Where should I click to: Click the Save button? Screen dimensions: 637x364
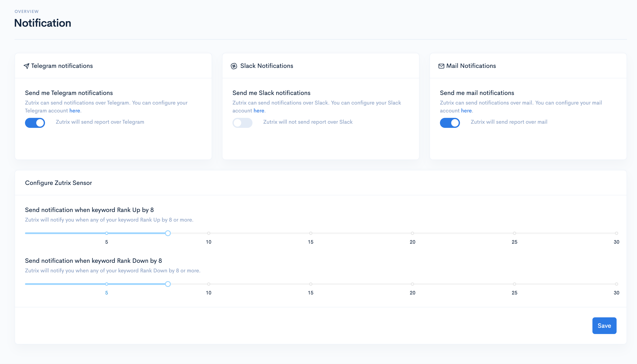pyautogui.click(x=604, y=325)
